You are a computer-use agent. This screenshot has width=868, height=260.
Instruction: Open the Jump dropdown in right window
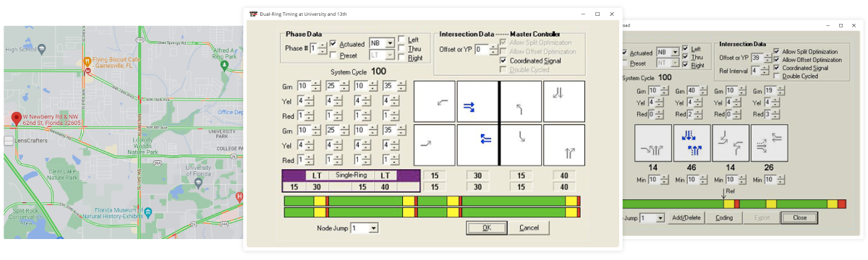coord(660,217)
